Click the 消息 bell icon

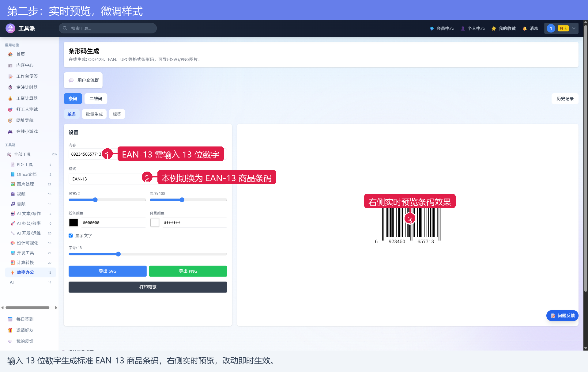(525, 28)
